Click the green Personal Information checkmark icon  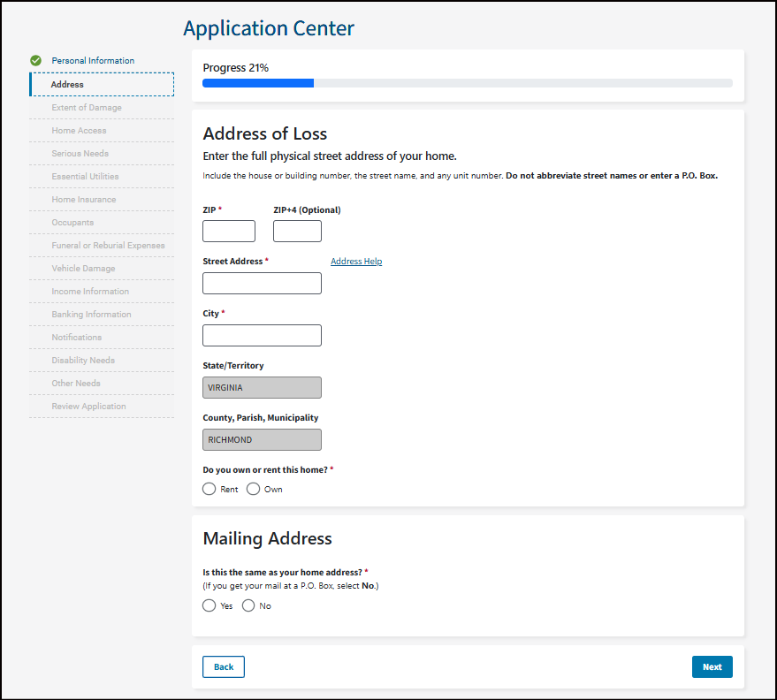pos(36,61)
